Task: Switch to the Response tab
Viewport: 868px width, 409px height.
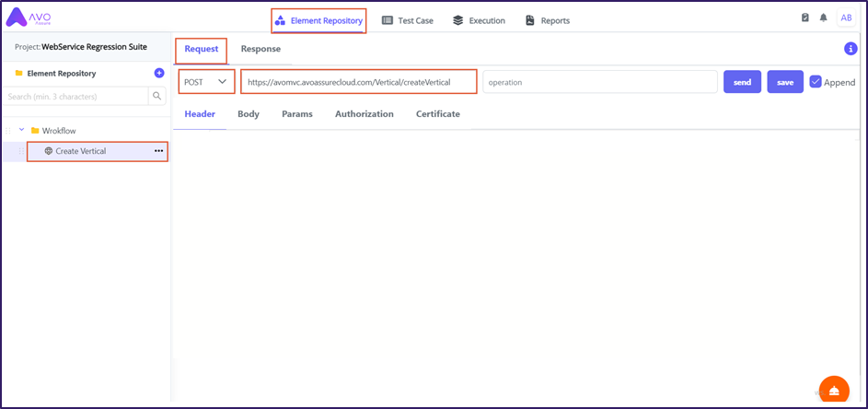Action: tap(260, 49)
